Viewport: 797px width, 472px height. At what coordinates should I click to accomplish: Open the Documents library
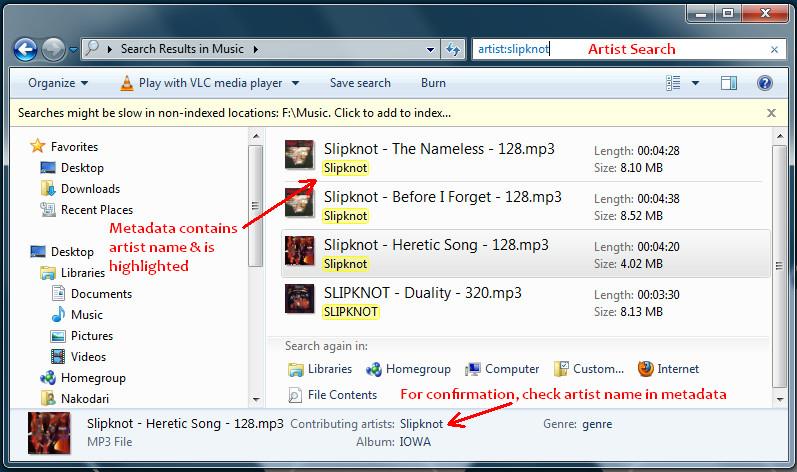tap(101, 294)
